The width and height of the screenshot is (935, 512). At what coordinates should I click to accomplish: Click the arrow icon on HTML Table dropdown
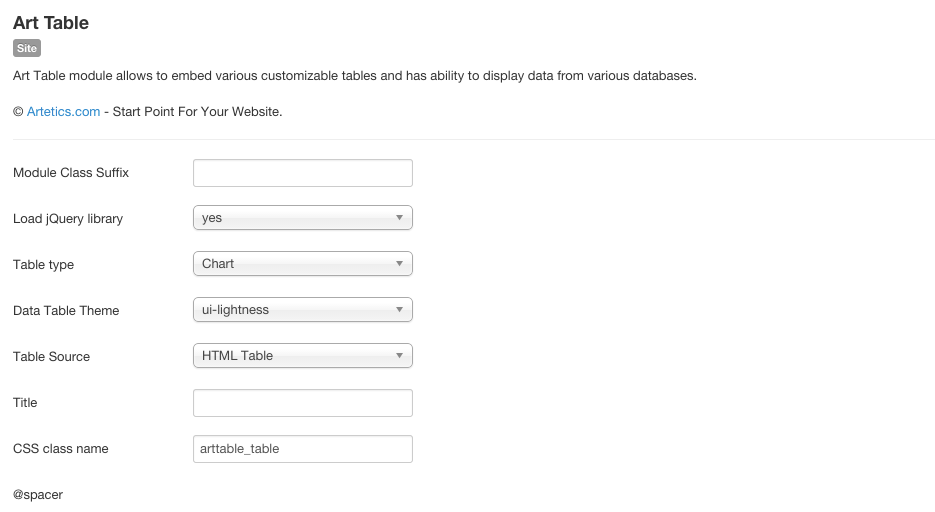[400, 355]
